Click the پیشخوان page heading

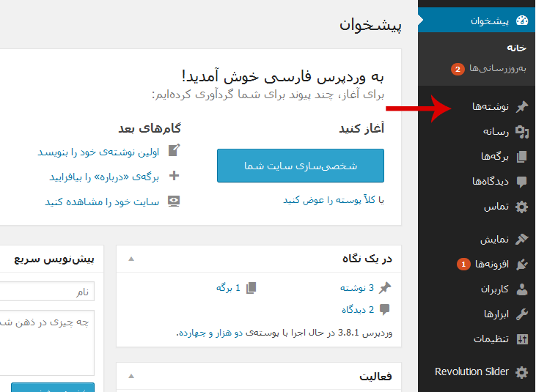click(x=370, y=25)
